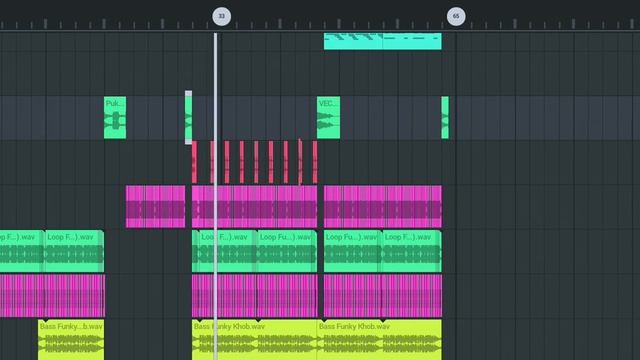Select leftmost clip in the upper magenta row
The height and width of the screenshot is (360, 640).
pos(156,207)
